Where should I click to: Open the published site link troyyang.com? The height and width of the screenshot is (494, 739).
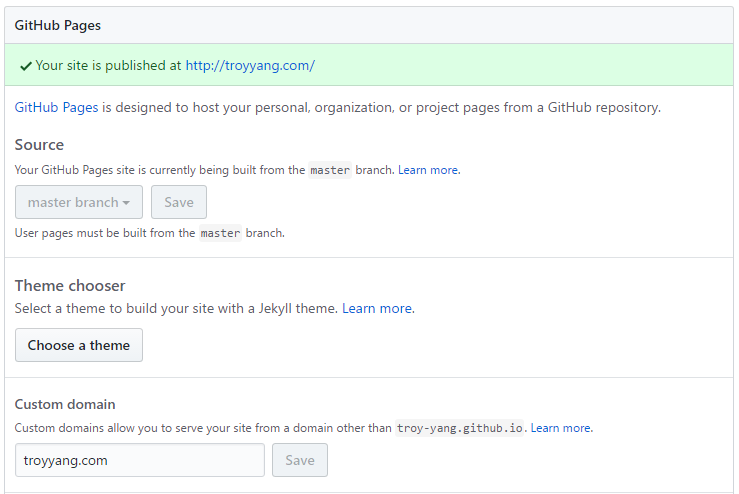(x=250, y=65)
